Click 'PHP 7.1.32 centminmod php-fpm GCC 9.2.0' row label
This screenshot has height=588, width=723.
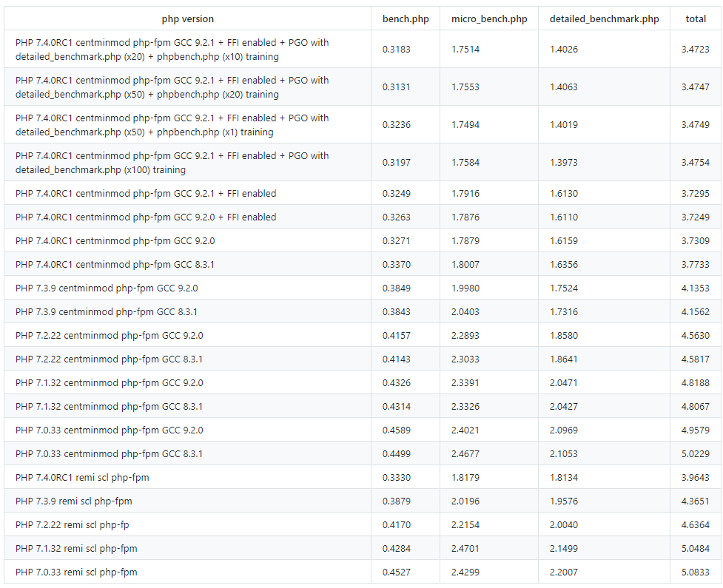point(110,383)
